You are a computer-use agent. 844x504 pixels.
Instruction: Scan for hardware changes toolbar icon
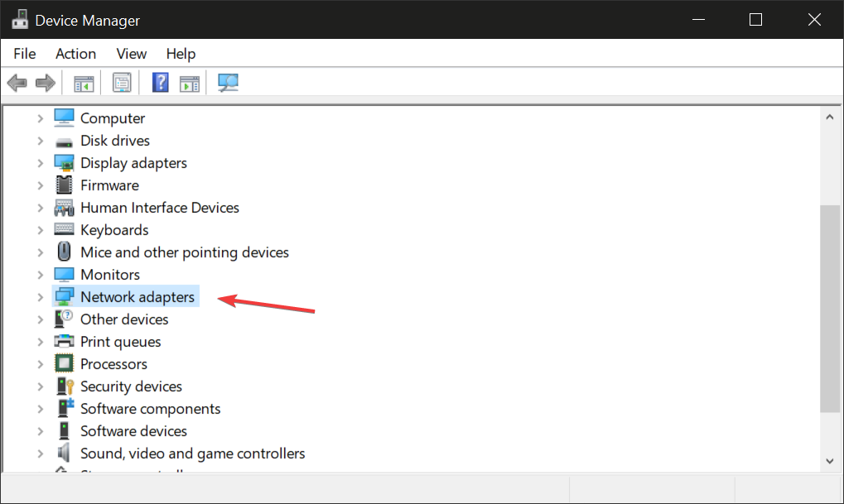(228, 83)
